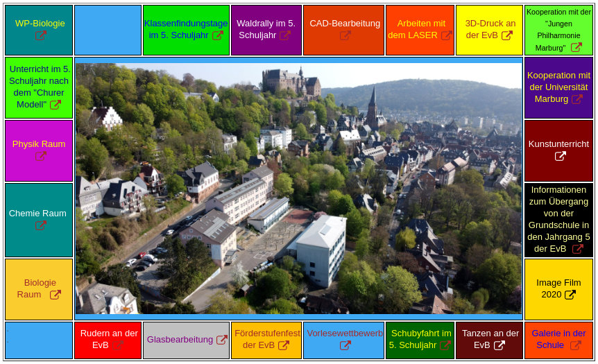Visit Kooperation mit der Universität Marburg

558,87
